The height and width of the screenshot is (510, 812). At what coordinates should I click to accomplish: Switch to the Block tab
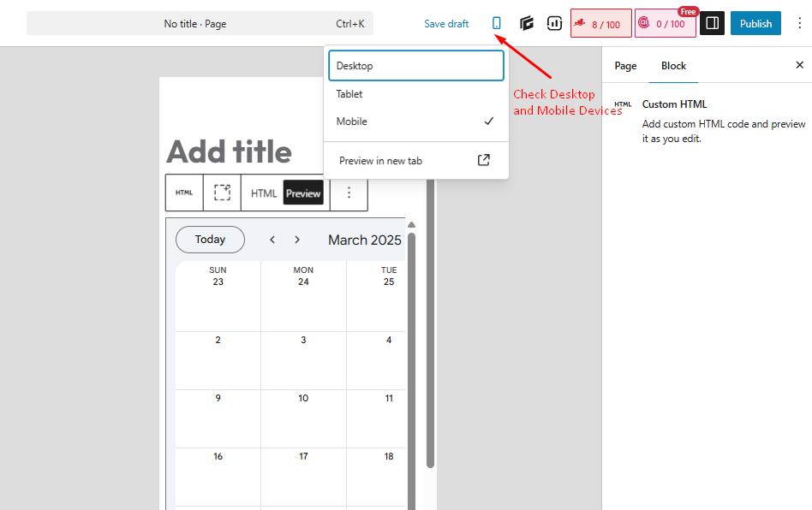pos(673,66)
